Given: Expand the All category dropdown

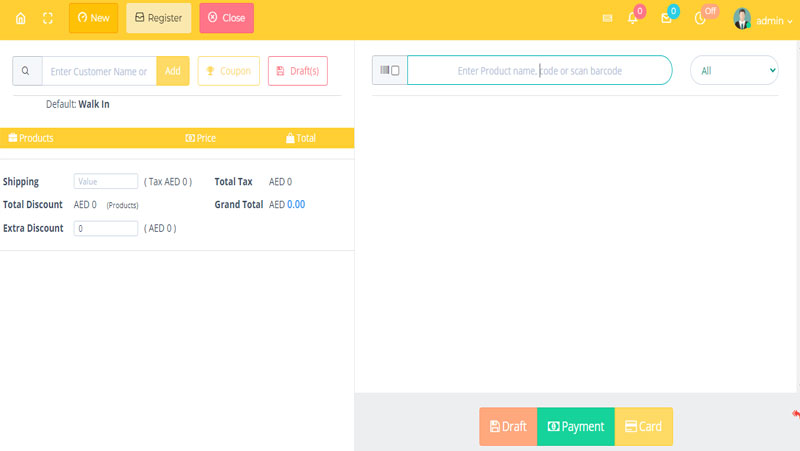Looking at the screenshot, I should pos(734,70).
